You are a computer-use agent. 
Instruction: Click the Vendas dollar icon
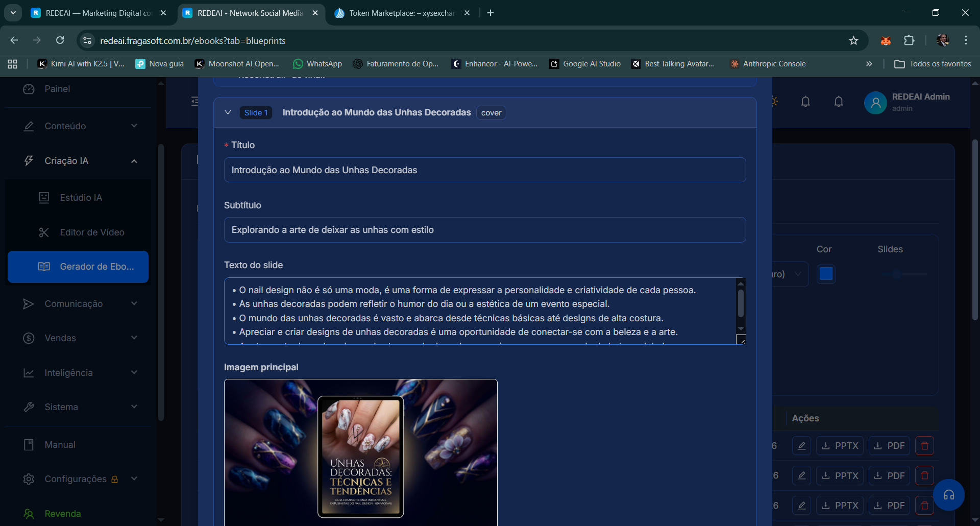click(29, 338)
